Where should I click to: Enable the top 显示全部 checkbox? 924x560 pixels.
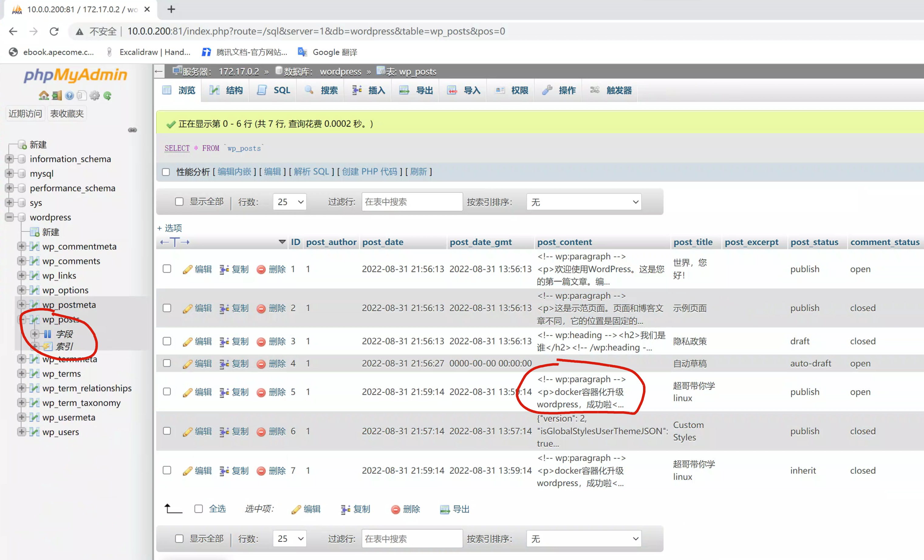pyautogui.click(x=179, y=202)
